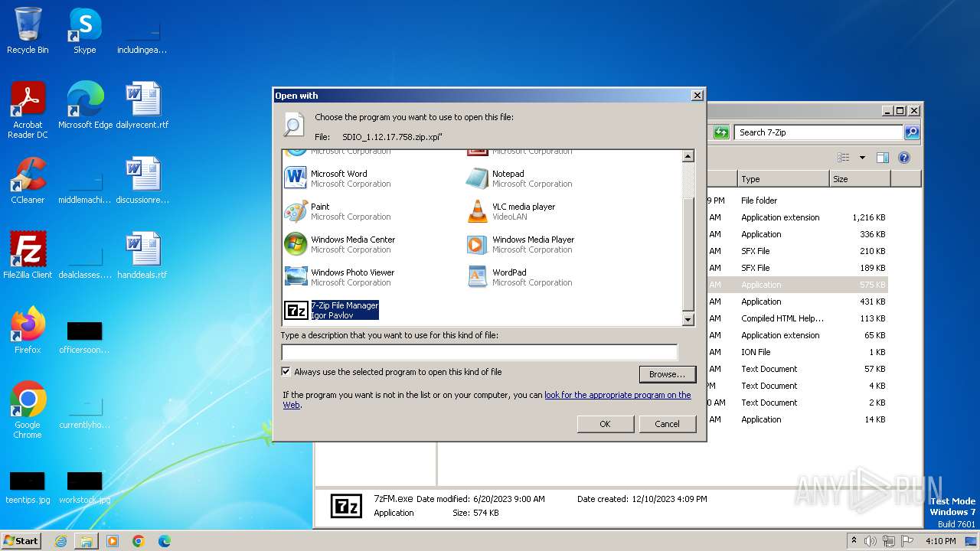980x551 pixels.
Task: Follow look for appropriate program link
Action: click(618, 395)
